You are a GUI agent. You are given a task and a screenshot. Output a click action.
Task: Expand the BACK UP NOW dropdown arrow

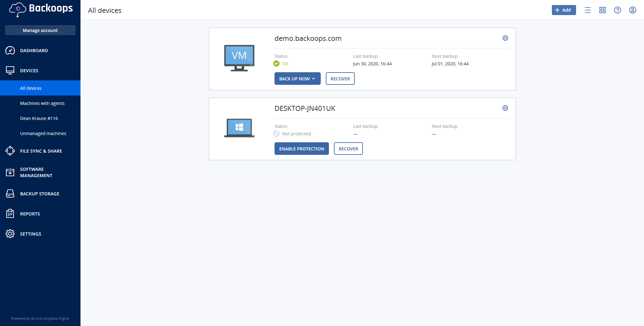[314, 79]
